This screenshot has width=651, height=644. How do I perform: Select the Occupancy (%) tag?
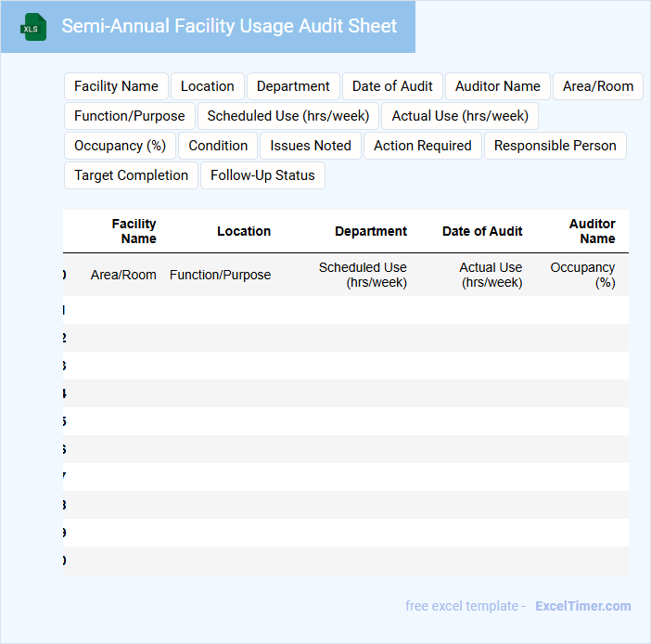120,146
